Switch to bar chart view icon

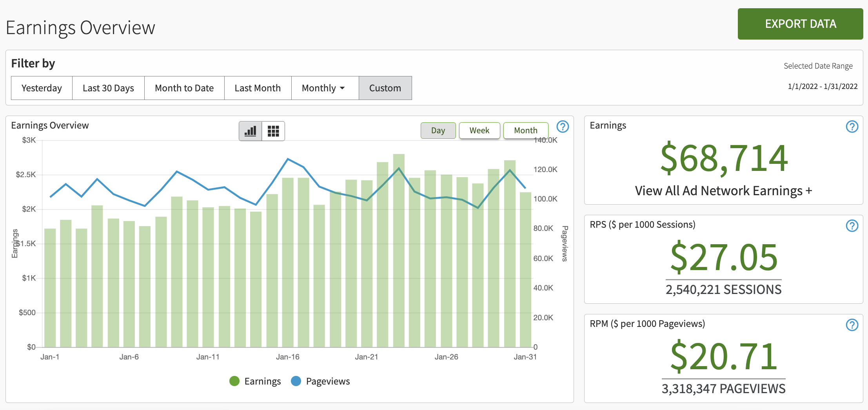pos(250,131)
